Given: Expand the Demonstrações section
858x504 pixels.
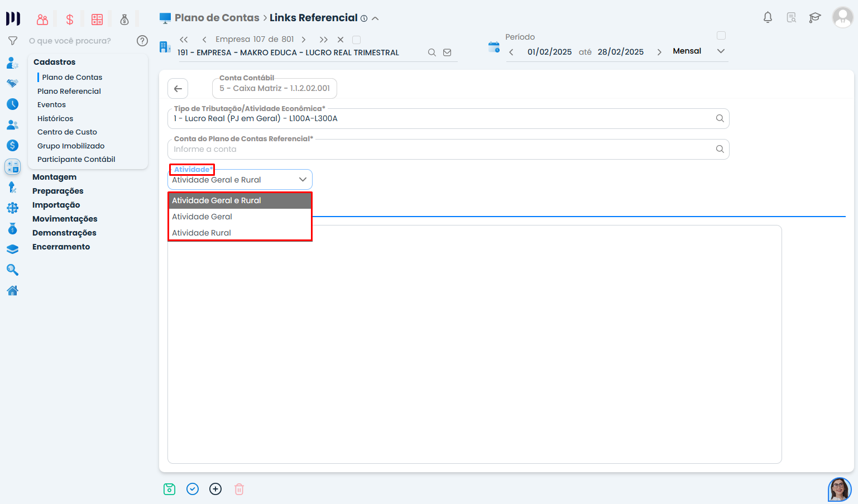Looking at the screenshot, I should (x=64, y=233).
